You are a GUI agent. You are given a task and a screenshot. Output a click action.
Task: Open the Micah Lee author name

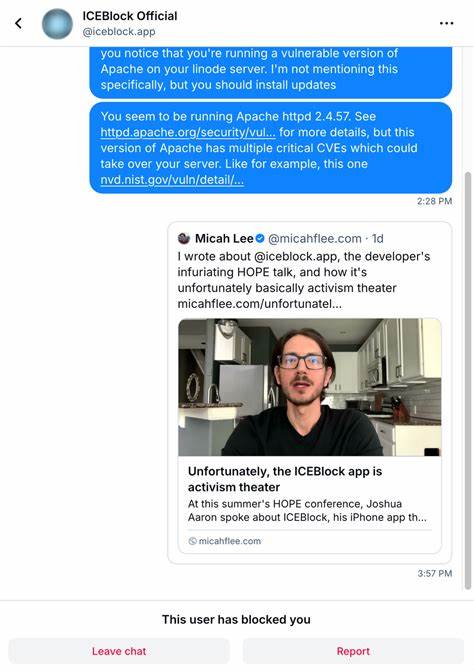(224, 238)
